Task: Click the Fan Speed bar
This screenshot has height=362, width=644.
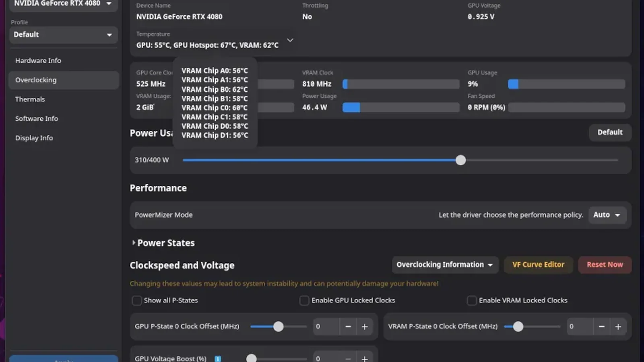Action: [566, 107]
